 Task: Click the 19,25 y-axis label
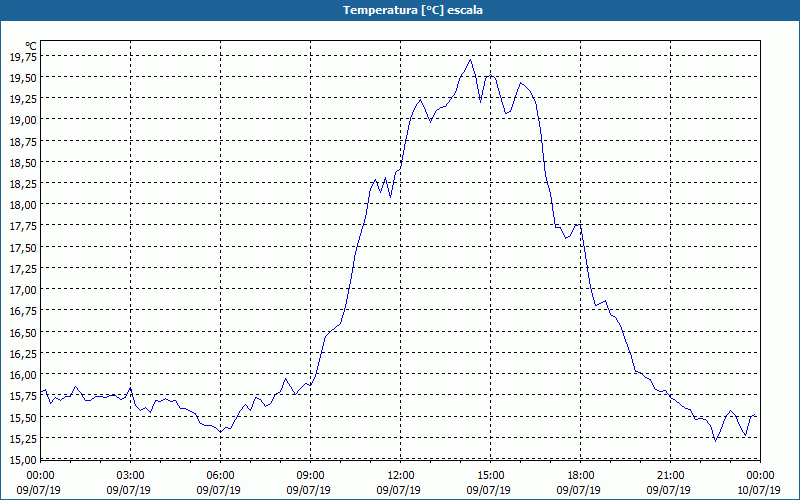coord(23,98)
